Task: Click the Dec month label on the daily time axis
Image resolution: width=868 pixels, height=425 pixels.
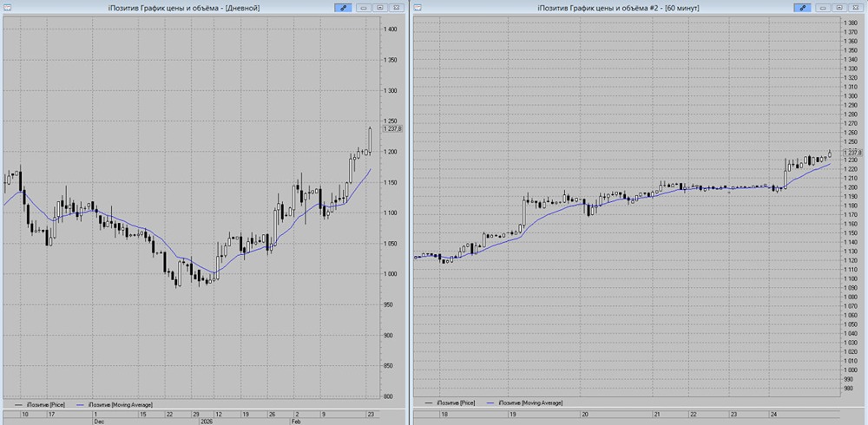Action: pyautogui.click(x=98, y=422)
